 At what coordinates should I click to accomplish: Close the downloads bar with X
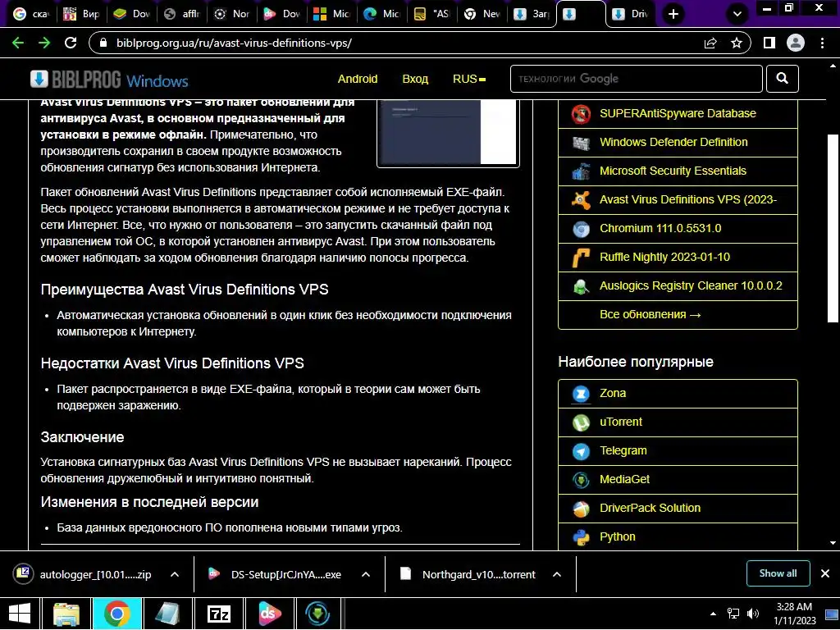point(825,573)
